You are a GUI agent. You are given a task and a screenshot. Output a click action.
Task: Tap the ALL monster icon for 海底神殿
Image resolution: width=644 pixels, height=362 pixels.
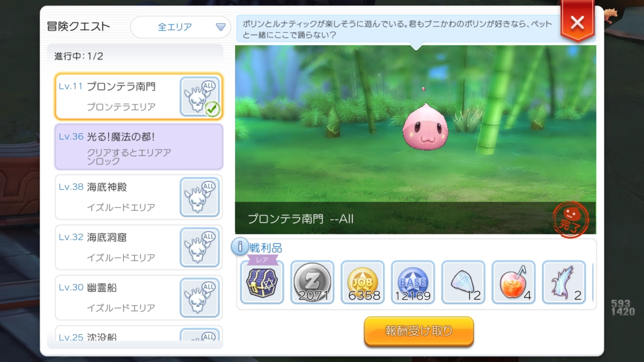pos(200,197)
